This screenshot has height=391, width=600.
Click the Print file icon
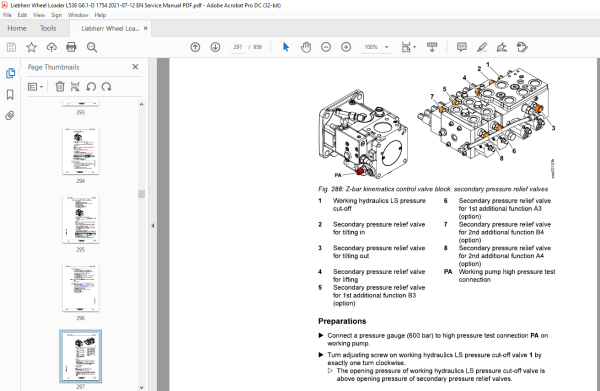[71, 47]
